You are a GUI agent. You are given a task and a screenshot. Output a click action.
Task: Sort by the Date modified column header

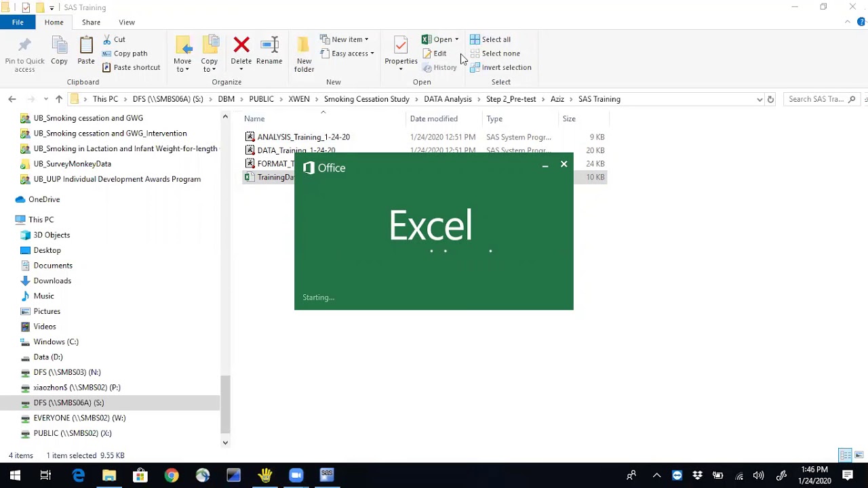point(434,119)
